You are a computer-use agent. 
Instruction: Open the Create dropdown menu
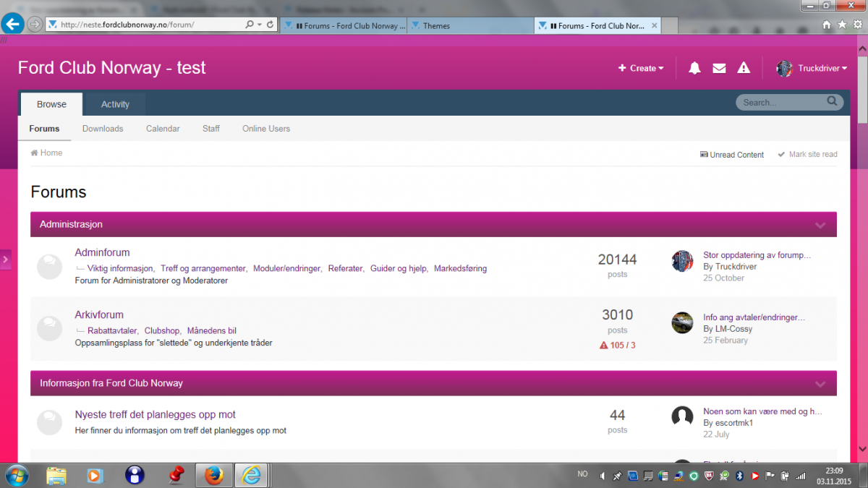[x=641, y=68]
